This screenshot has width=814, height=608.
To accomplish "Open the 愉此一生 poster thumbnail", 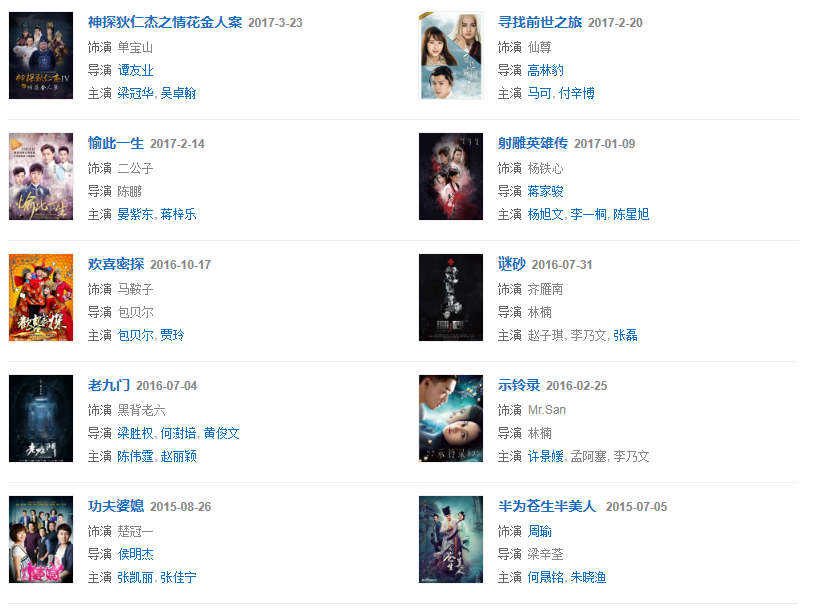I will click(41, 177).
